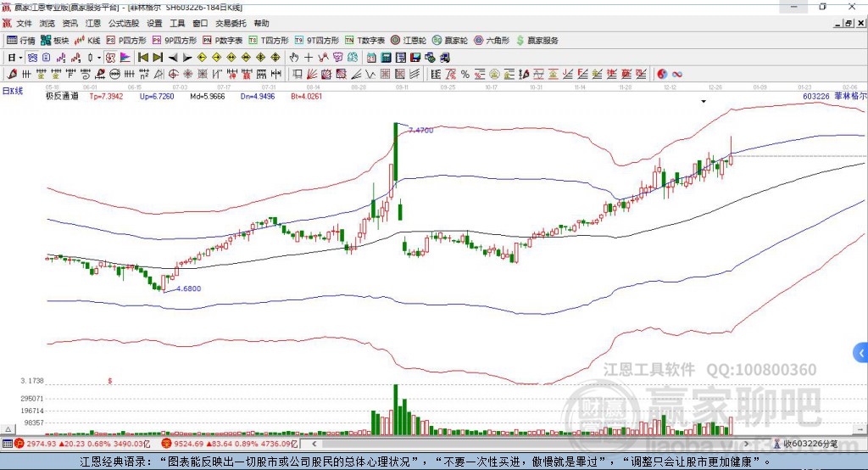This screenshot has width=868, height=470.
Task: Click the zigzag wave line tool
Action: pos(370,74)
